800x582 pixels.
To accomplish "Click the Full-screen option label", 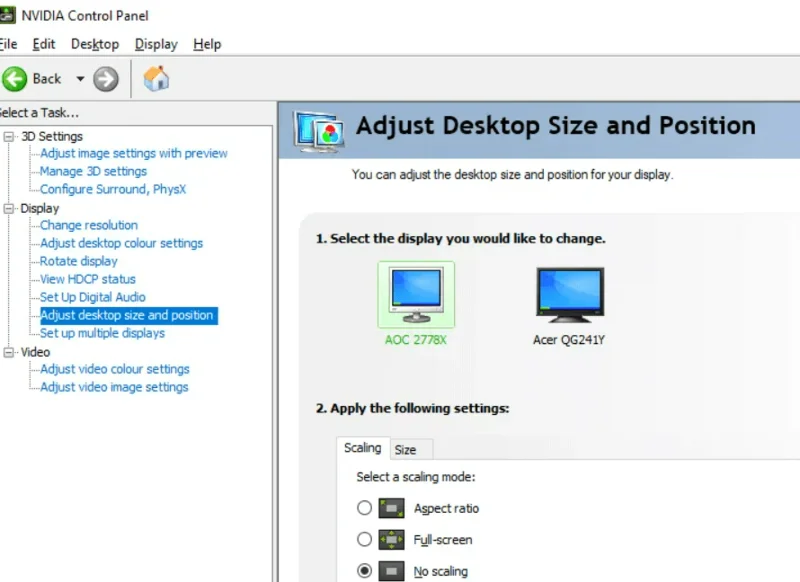I will (x=443, y=540).
